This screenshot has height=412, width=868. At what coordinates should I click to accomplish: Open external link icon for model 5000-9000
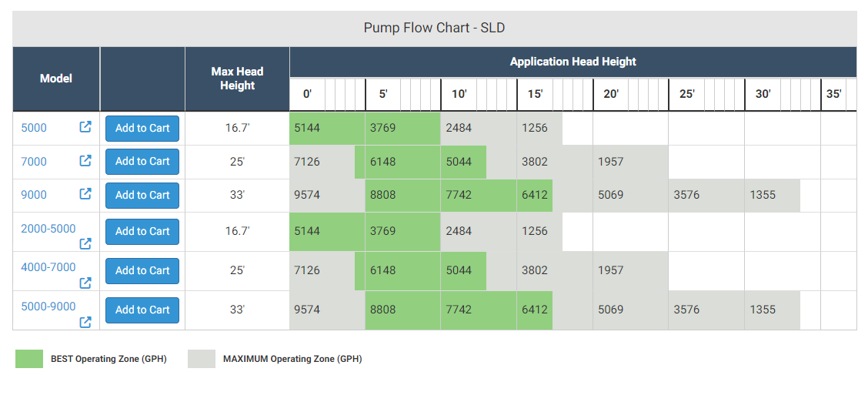click(85, 322)
